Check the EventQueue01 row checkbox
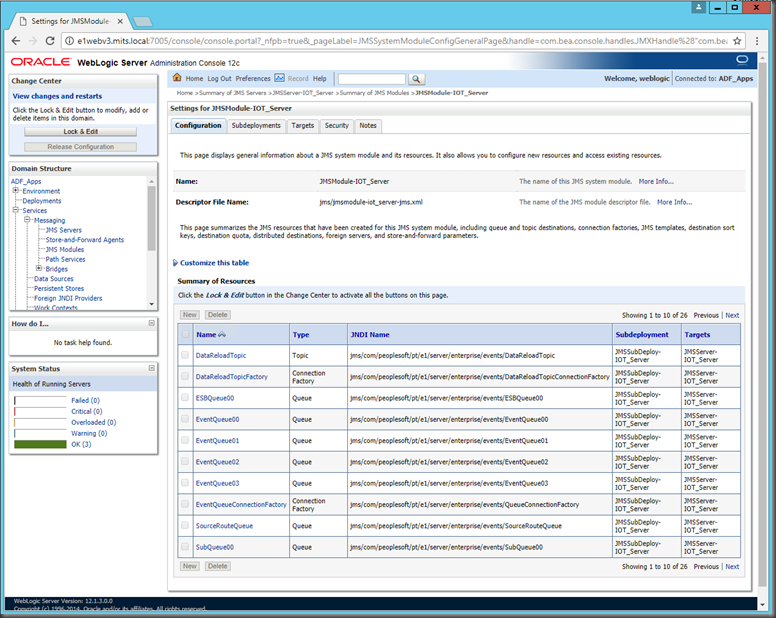This screenshot has width=776, height=618. (x=185, y=440)
